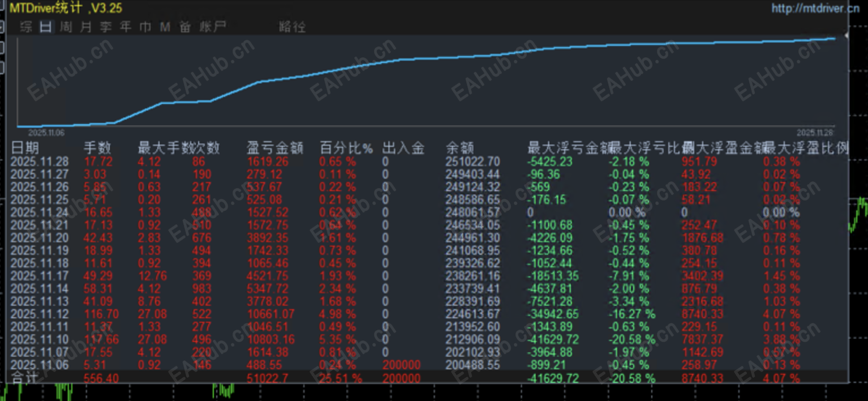Switch to the 综 comprehensive statistics view
The image size is (868, 401).
coord(25,27)
